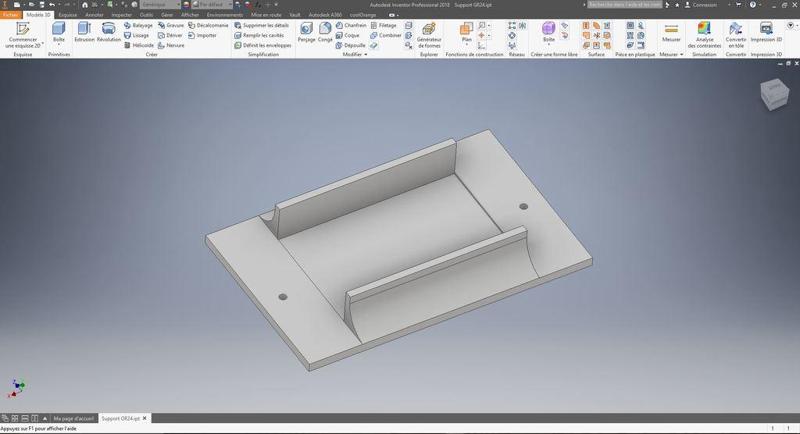Select the Combiner tool
Image resolution: width=800 pixels, height=434 pixels.
tap(386, 35)
